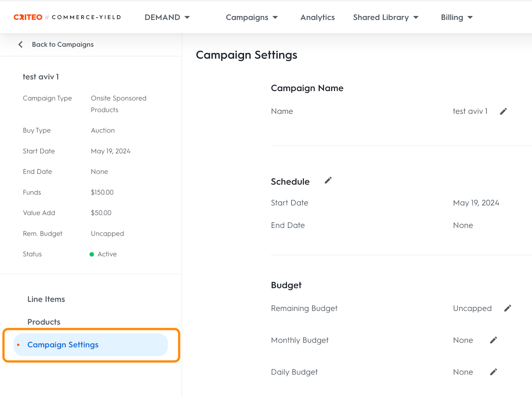Expand the Campaigns menu dropdown

pos(251,17)
